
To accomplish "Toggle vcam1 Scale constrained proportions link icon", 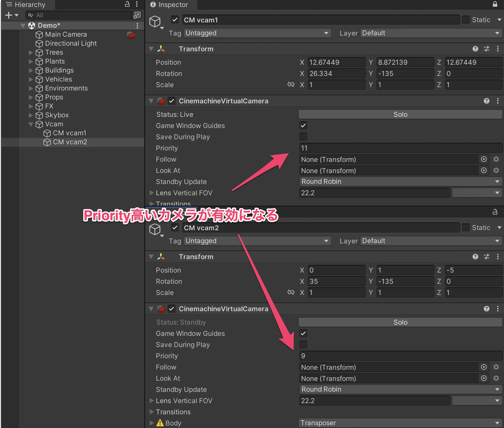I will pos(291,85).
